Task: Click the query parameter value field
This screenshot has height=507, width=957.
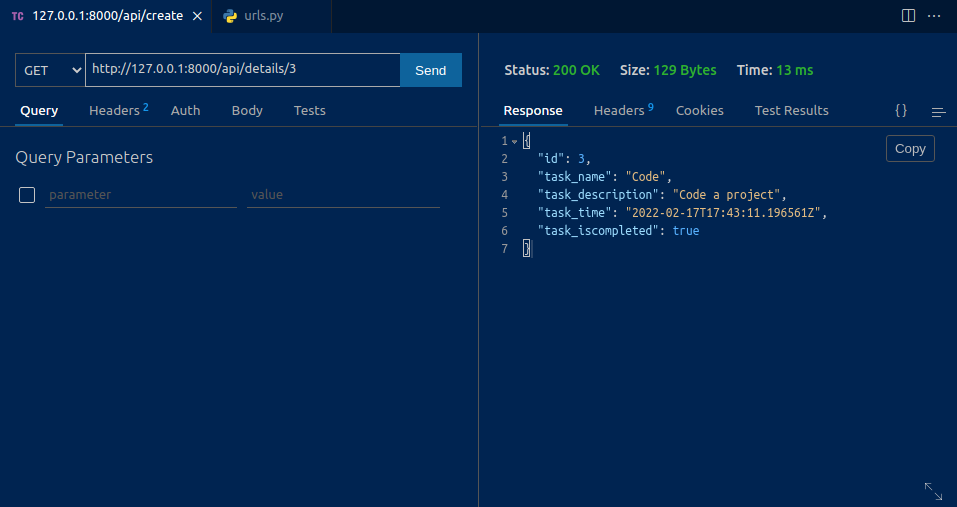Action: pyautogui.click(x=342, y=195)
